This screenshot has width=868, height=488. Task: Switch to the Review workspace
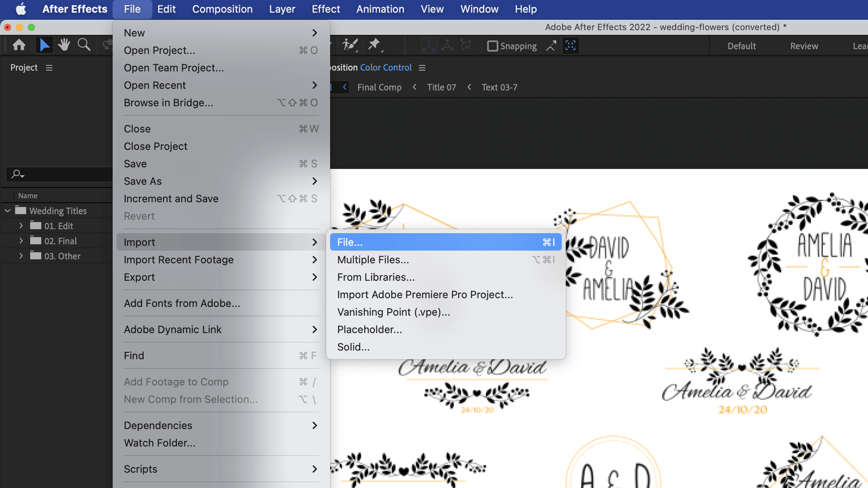[804, 46]
